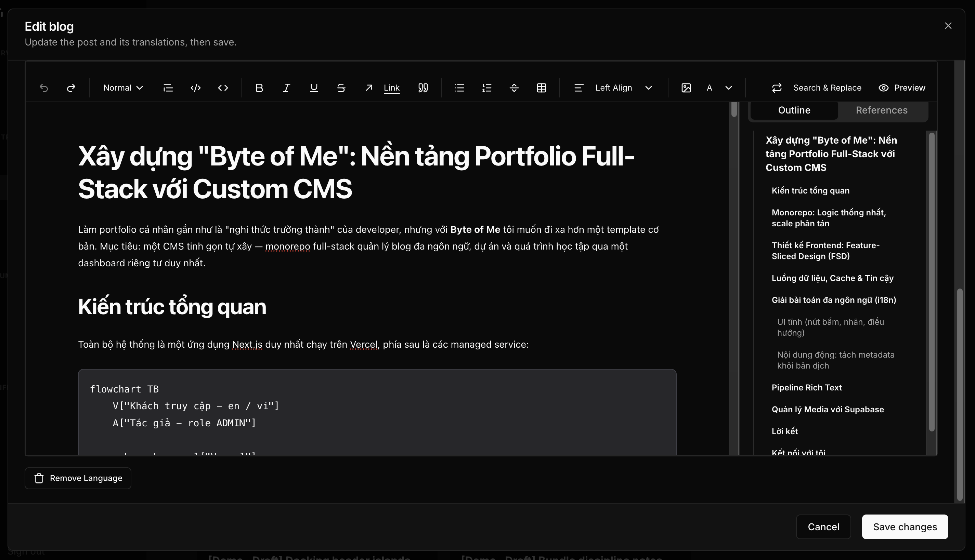Image resolution: width=975 pixels, height=560 pixels.
Task: Jump to 'Giải bài toán đa ngôn ngữ (i18n)'
Action: pos(834,300)
